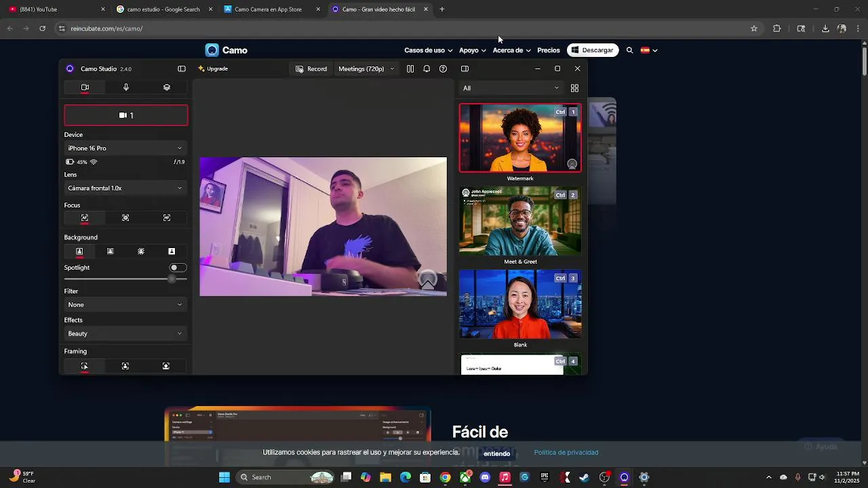Switch to the video camera settings tab
Screen dimensions: 868x488
coord(85,87)
